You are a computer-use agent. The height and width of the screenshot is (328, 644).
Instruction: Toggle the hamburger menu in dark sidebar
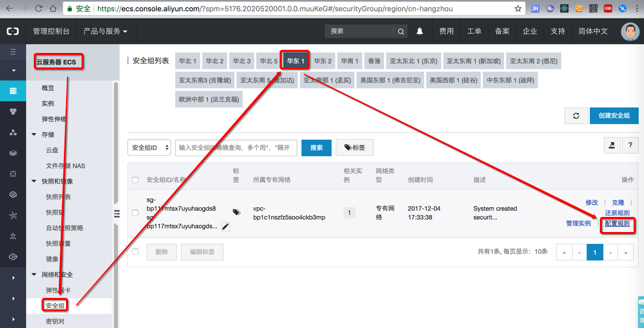13,52
